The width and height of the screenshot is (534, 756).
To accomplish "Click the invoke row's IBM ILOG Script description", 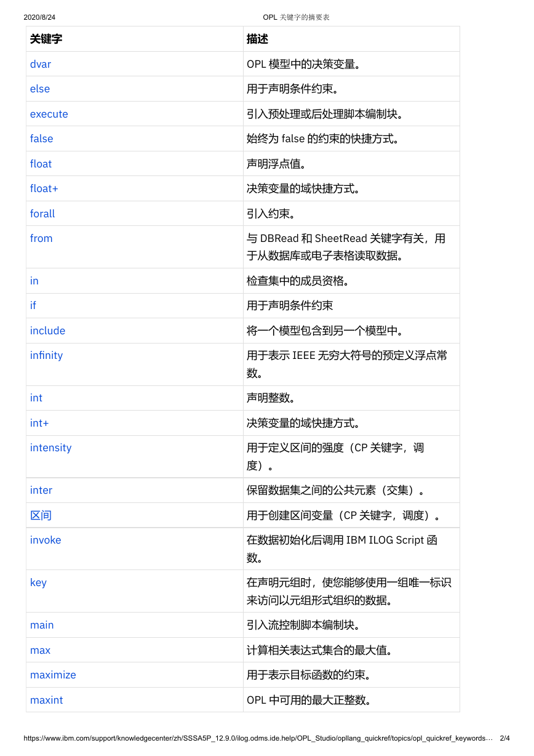I will coord(342,549).
